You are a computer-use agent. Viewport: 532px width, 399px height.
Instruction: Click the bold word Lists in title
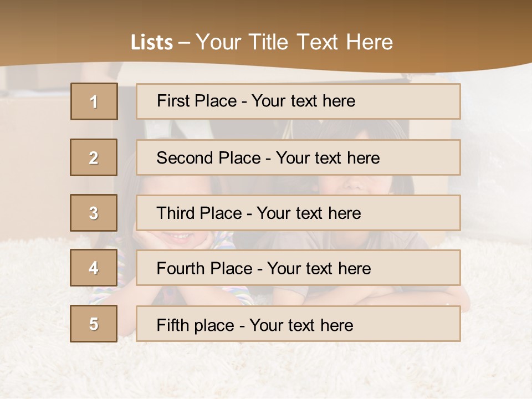152,42
